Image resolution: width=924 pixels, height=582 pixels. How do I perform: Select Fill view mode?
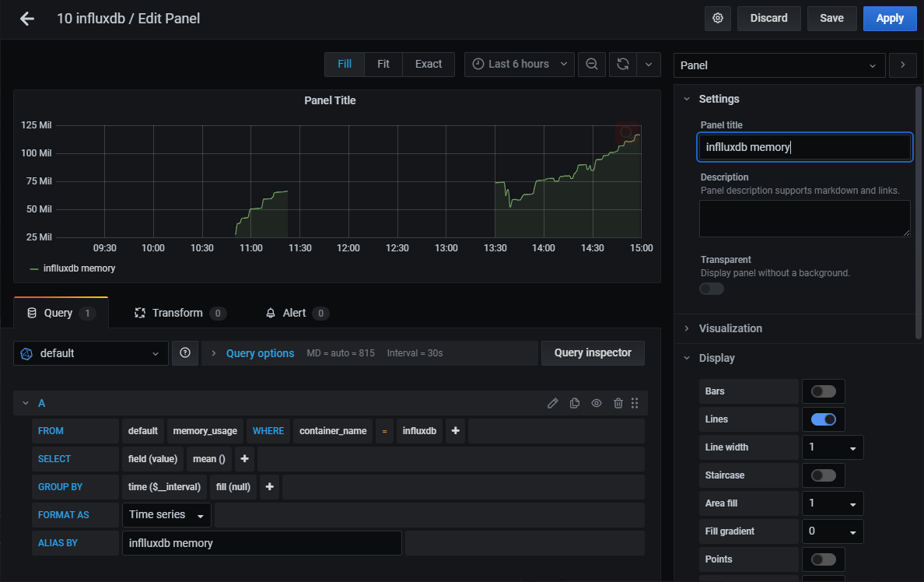(x=344, y=65)
